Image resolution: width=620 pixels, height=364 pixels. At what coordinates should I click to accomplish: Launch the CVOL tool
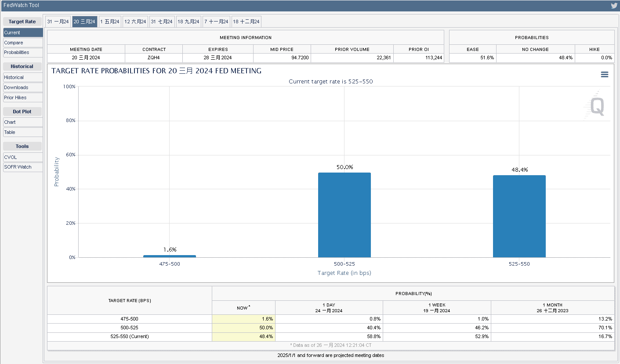pyautogui.click(x=23, y=157)
